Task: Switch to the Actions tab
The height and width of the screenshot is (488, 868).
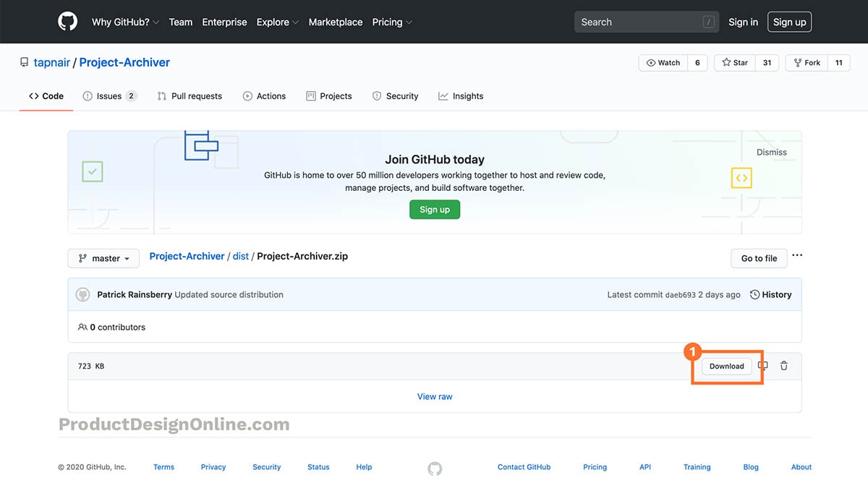Action: pyautogui.click(x=264, y=96)
